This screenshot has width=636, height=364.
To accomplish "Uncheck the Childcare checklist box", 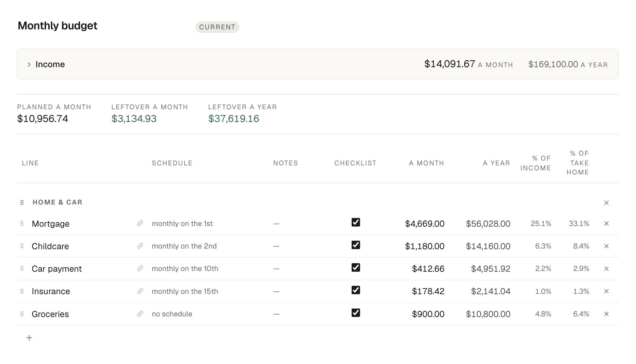I will click(x=356, y=245).
